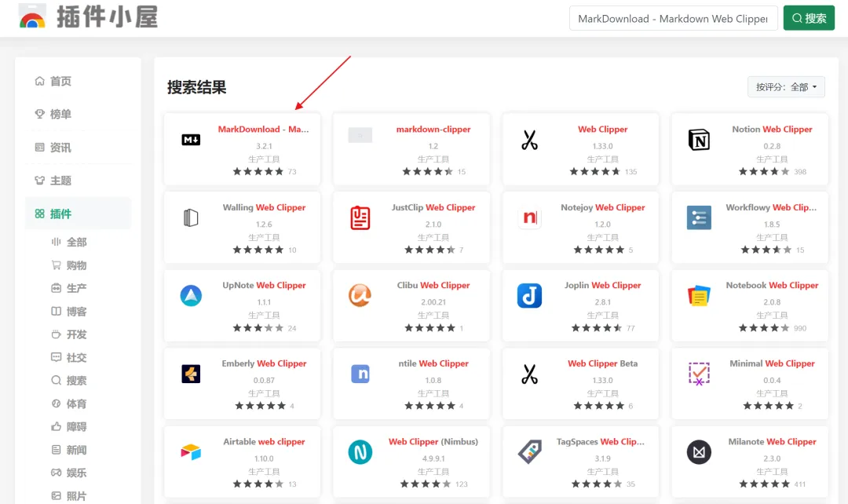Open the ntile Web Clipper title link
848x504 pixels.
pyautogui.click(x=433, y=363)
